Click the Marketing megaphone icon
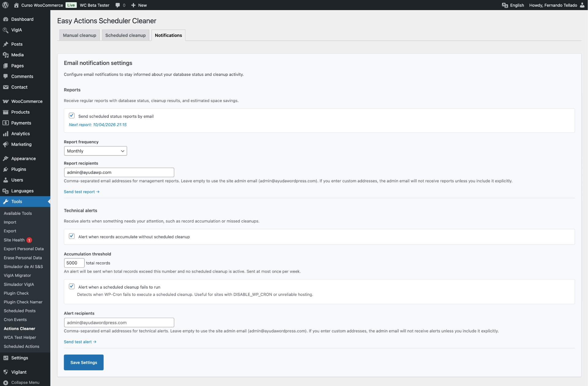Viewport: 588px width, 386px height. point(6,144)
